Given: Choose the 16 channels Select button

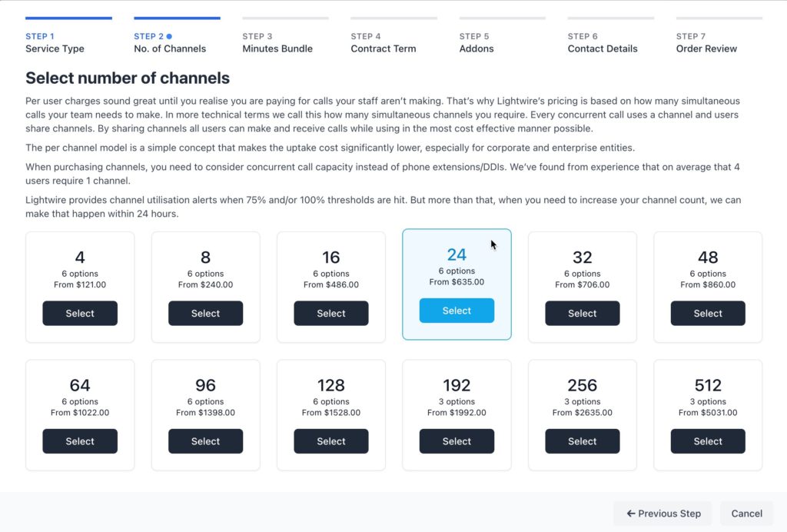Looking at the screenshot, I should 331,313.
